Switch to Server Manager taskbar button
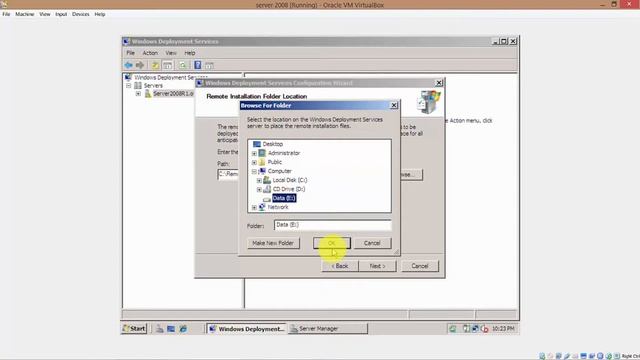The width and height of the screenshot is (640, 360). (x=328, y=329)
